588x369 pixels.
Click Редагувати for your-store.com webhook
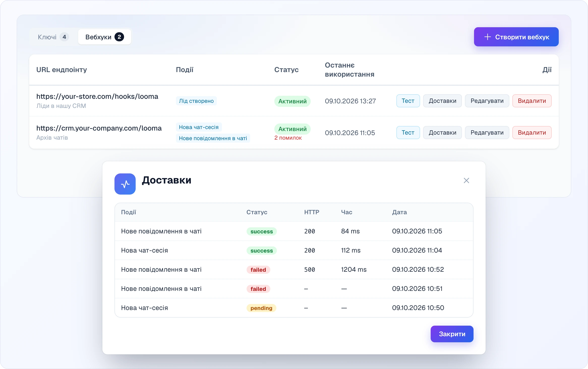coord(487,101)
